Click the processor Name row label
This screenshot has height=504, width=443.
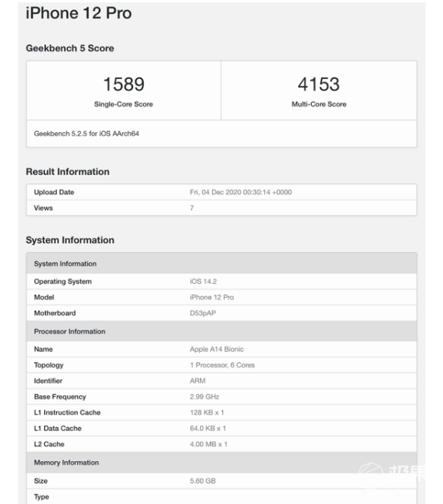pos(44,349)
